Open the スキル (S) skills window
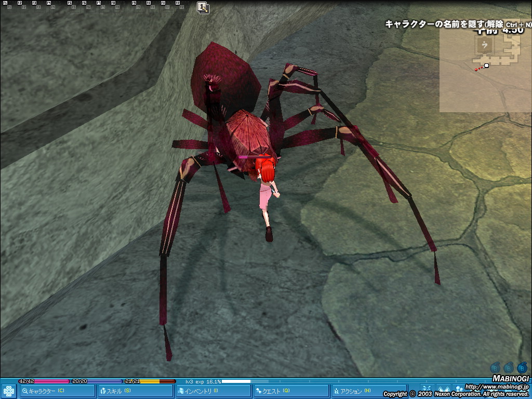Viewport: 532px width, 399px height. [136, 391]
